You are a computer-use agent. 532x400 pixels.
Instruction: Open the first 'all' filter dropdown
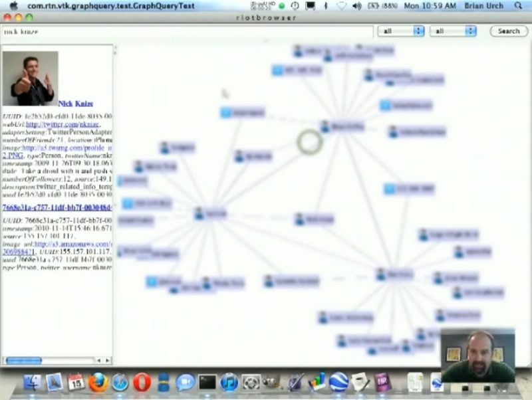click(400, 31)
